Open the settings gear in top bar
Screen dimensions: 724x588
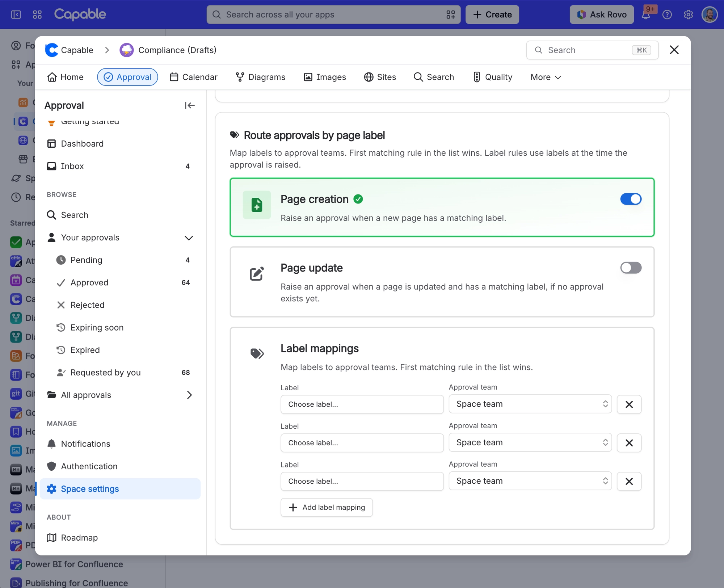coord(688,14)
